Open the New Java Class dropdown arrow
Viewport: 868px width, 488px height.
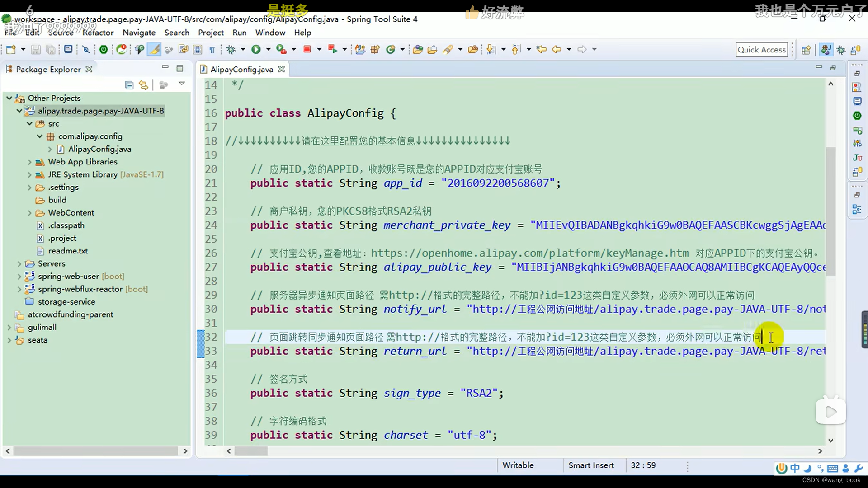402,49
